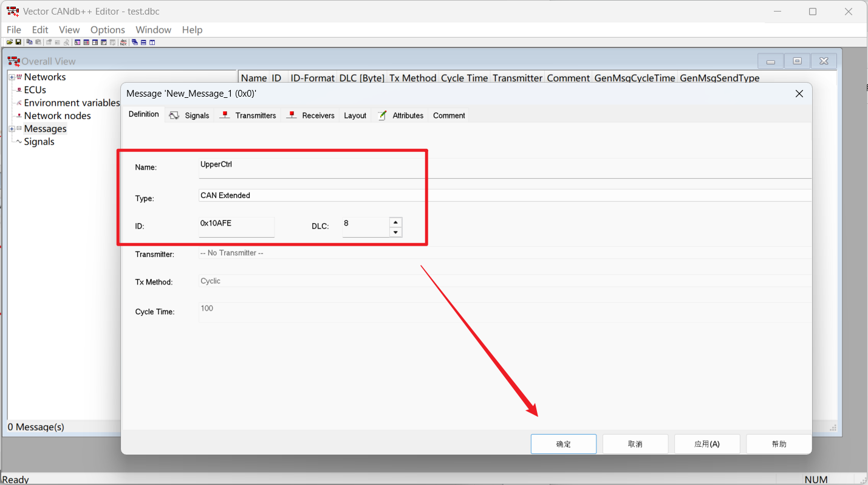Increase DLC with the up arrow
The height and width of the screenshot is (485, 868).
coord(395,222)
